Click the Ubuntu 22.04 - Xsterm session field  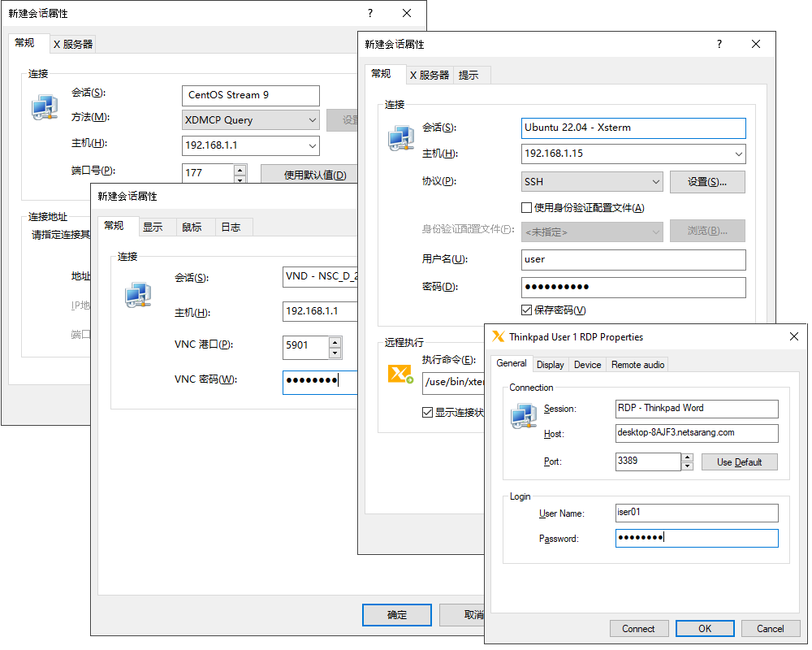(633, 128)
